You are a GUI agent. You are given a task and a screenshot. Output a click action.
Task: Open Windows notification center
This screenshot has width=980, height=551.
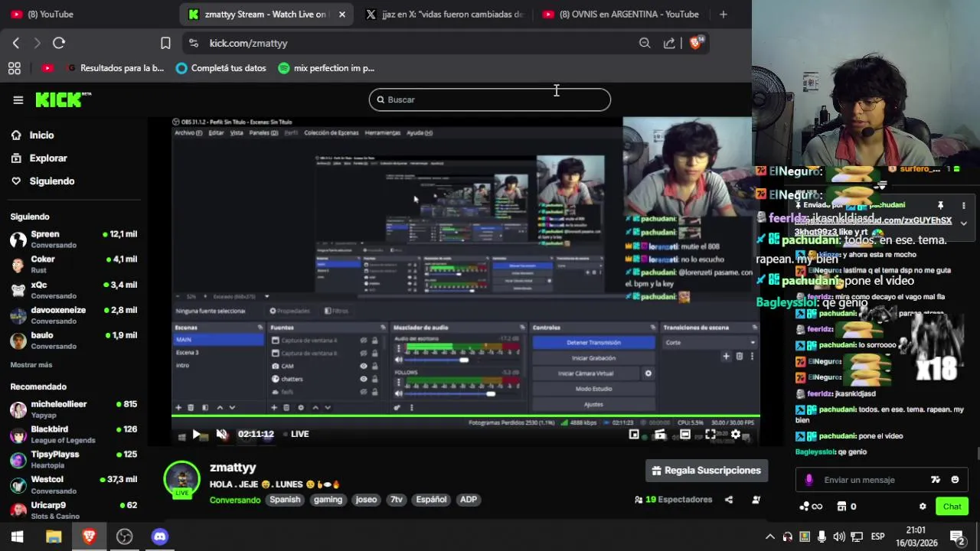pyautogui.click(x=957, y=536)
